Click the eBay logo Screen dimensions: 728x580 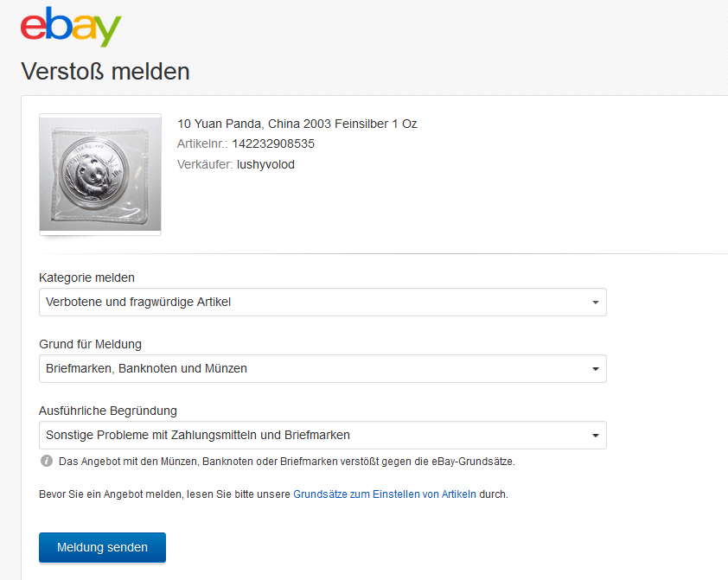tap(70, 28)
